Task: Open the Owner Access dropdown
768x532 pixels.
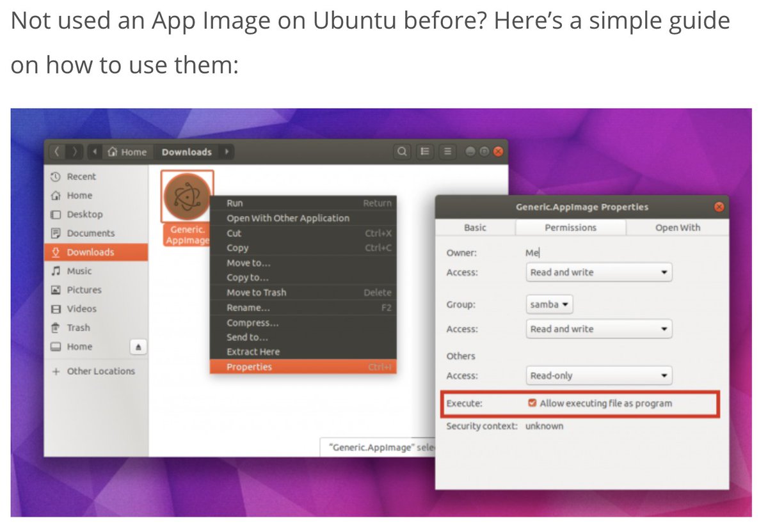Action: pyautogui.click(x=598, y=272)
